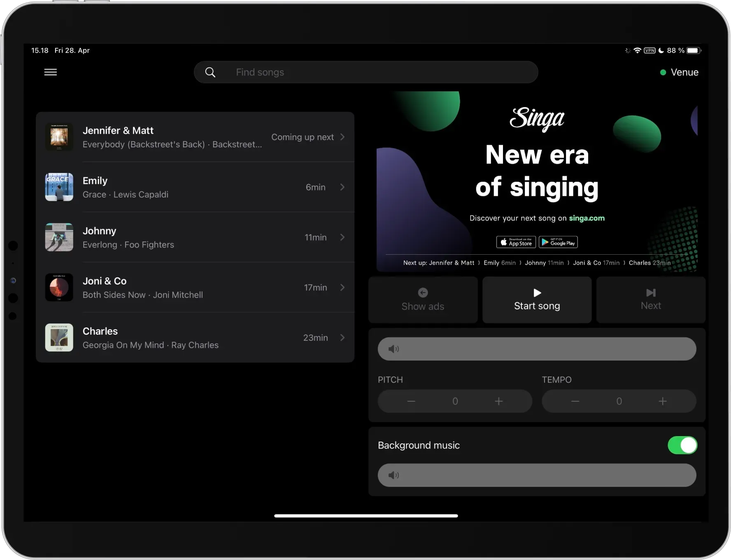Skip with the Next button
Screen dimensions: 731x560
651,300
